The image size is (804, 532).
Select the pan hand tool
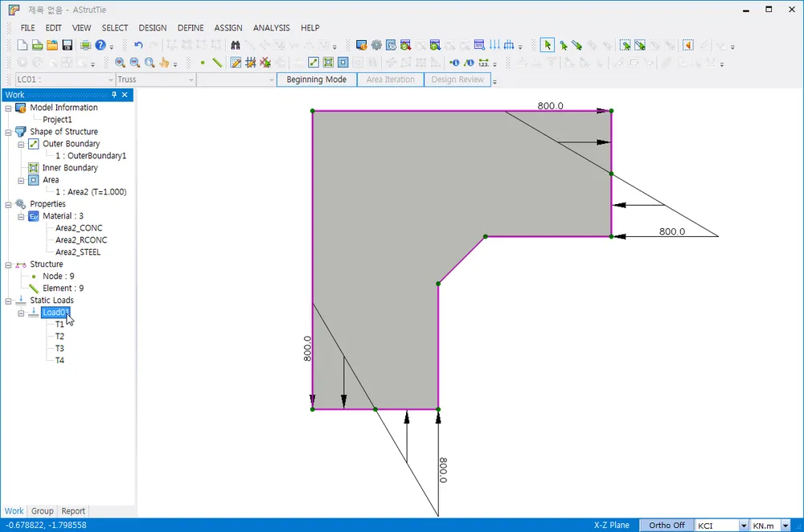[x=164, y=63]
